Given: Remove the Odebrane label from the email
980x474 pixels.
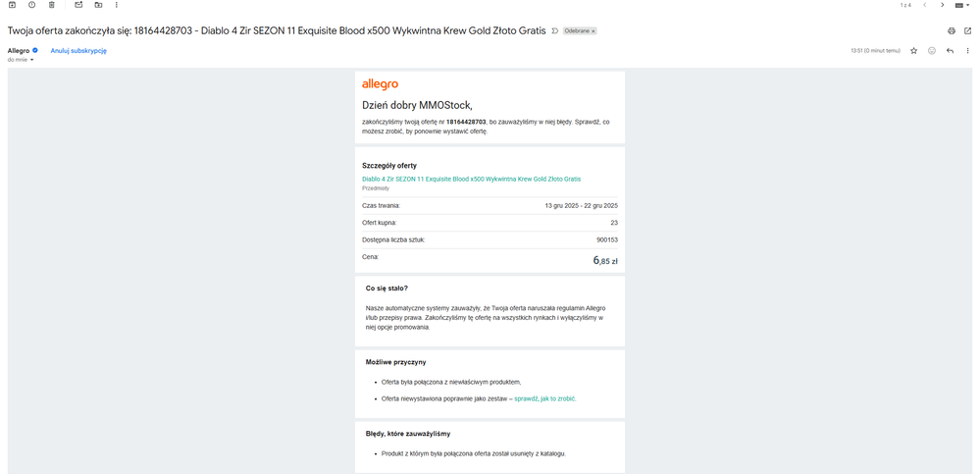Looking at the screenshot, I should (593, 31).
